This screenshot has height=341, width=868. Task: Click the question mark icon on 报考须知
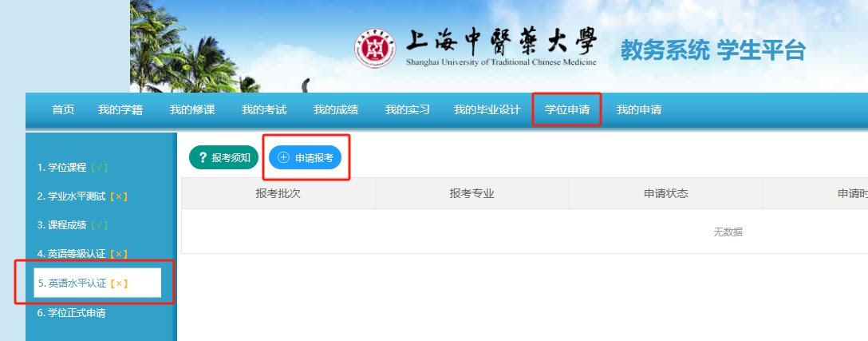(x=203, y=157)
